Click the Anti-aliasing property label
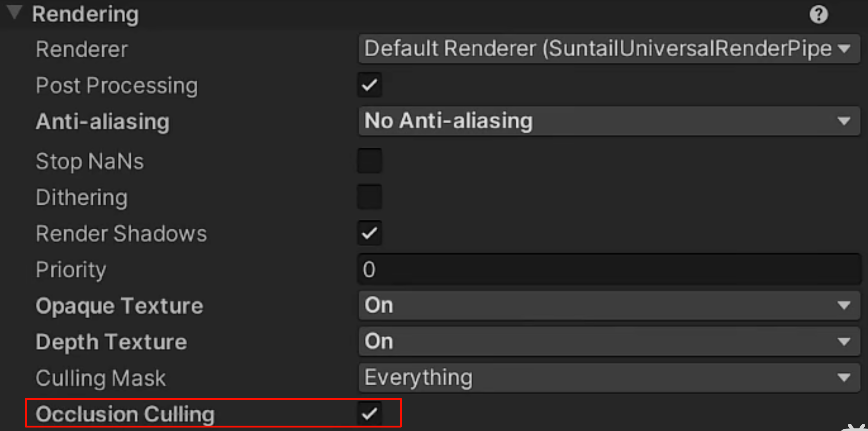This screenshot has height=431, width=868. 103,122
